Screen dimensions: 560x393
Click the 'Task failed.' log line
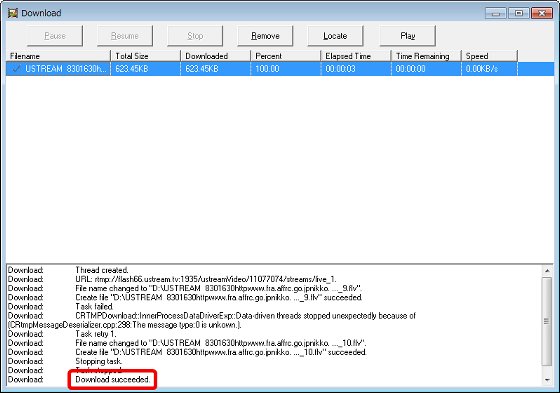[x=94, y=307]
